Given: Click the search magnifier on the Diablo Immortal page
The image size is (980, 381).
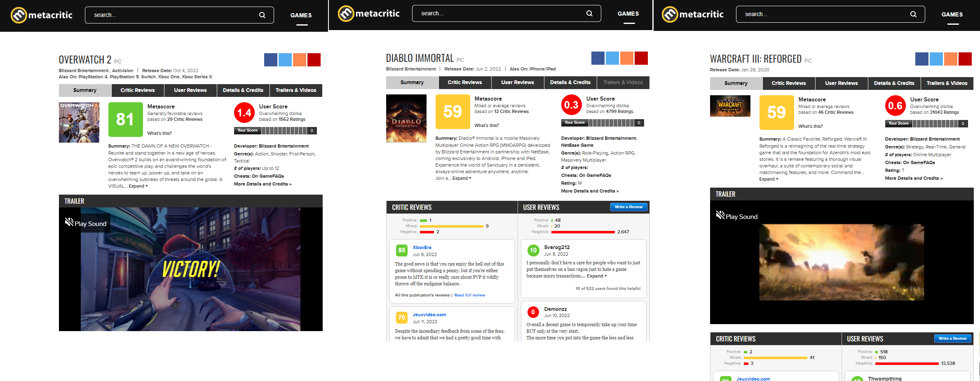Looking at the screenshot, I should [589, 14].
